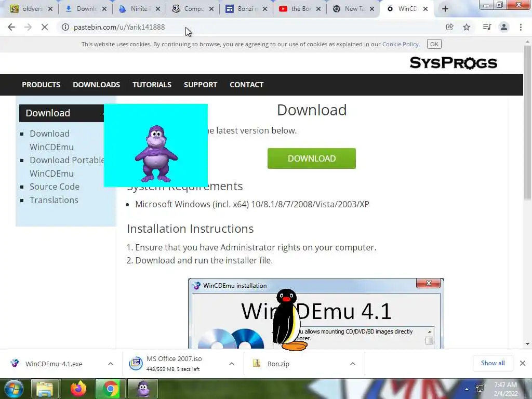This screenshot has width=532, height=399.
Task: Accept cookies with OK button
Action: point(434,44)
